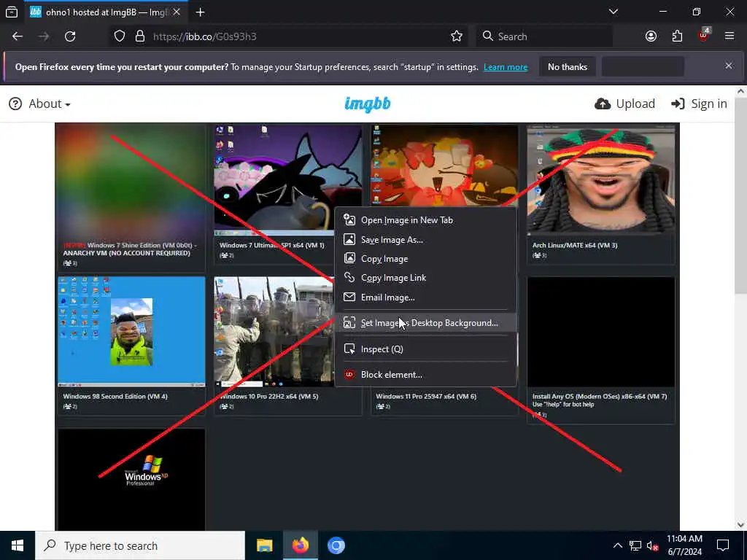Close the ohno1 ImgBB tab
This screenshot has height=560, width=747.
click(177, 12)
